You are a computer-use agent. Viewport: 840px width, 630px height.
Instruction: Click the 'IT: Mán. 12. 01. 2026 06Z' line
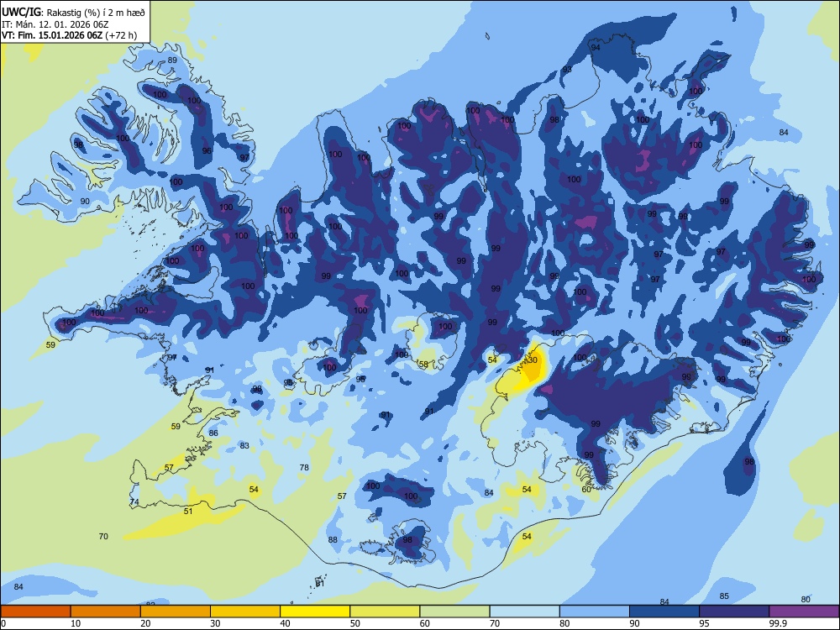point(55,24)
